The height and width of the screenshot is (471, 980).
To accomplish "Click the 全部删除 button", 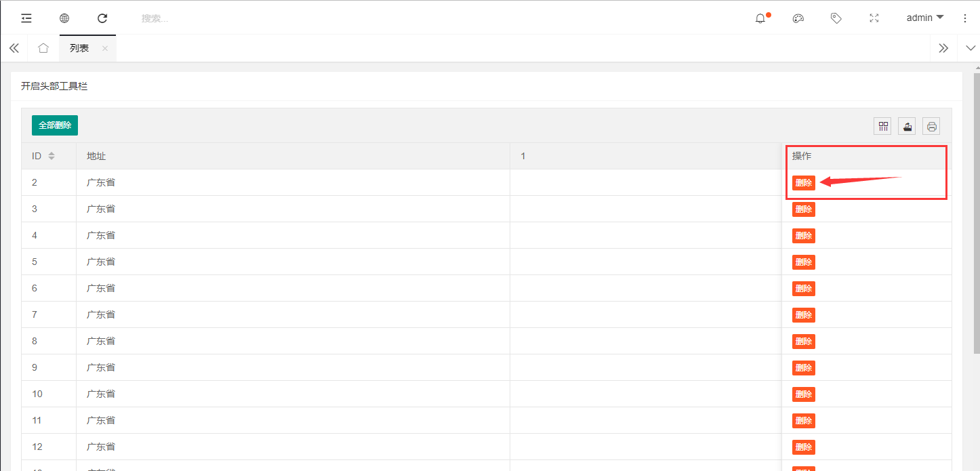I will (x=55, y=125).
